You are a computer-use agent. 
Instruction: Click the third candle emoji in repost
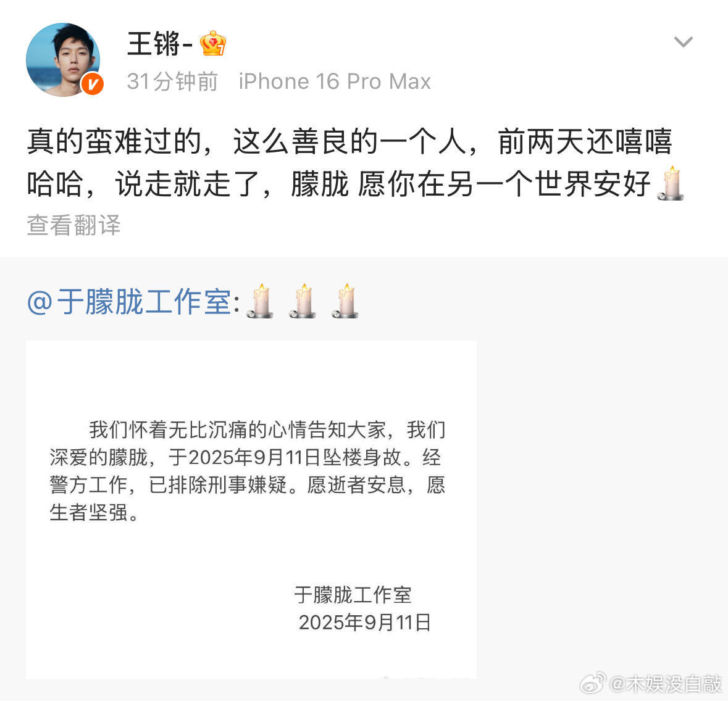[345, 301]
